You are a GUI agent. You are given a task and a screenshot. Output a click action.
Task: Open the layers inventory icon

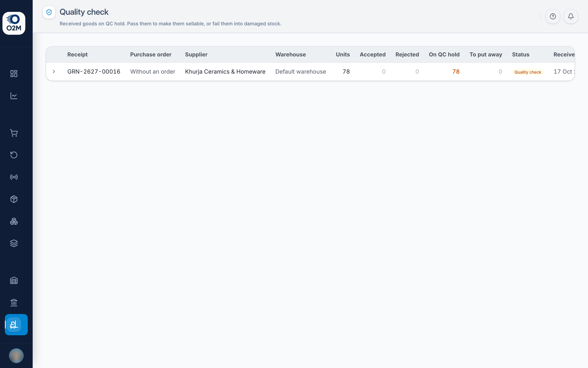pyautogui.click(x=14, y=243)
